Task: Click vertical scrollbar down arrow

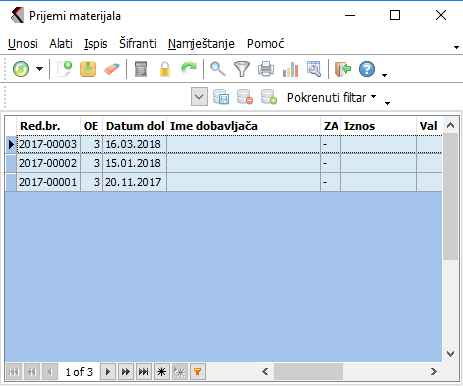Action: click(451, 354)
